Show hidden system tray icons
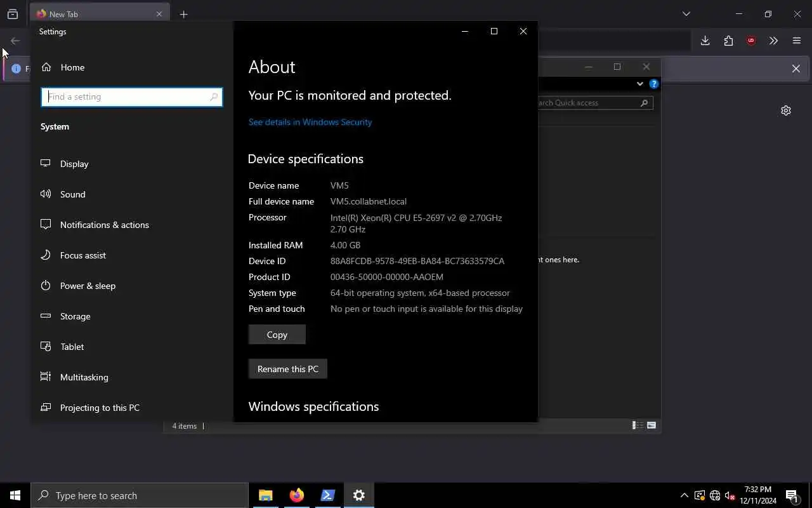This screenshot has height=508, width=812. pyautogui.click(x=684, y=495)
